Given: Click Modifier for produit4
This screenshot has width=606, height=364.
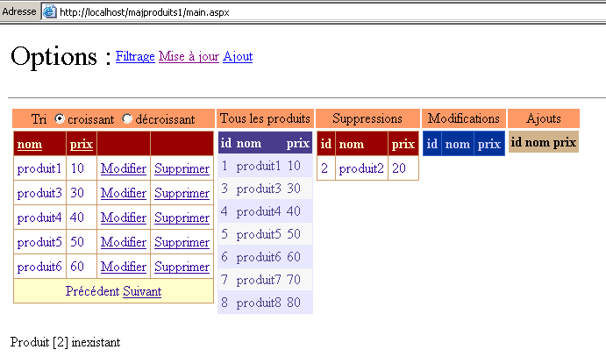Looking at the screenshot, I should pyautogui.click(x=124, y=218).
